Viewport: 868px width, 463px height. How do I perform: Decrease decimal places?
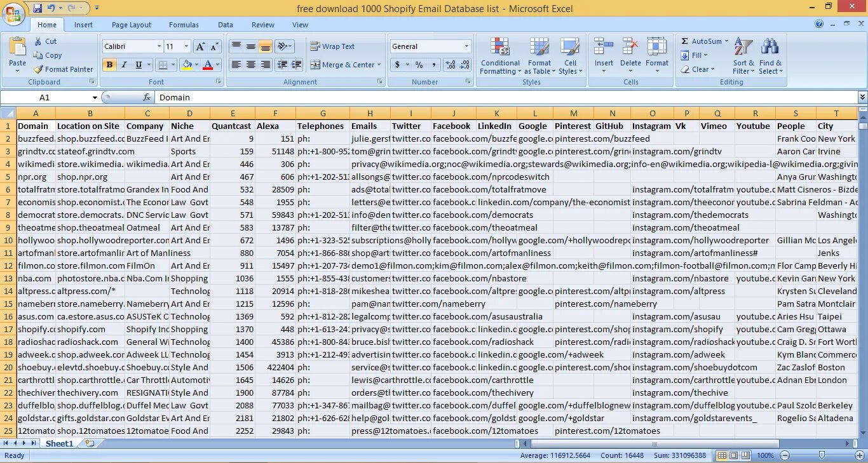(x=465, y=65)
